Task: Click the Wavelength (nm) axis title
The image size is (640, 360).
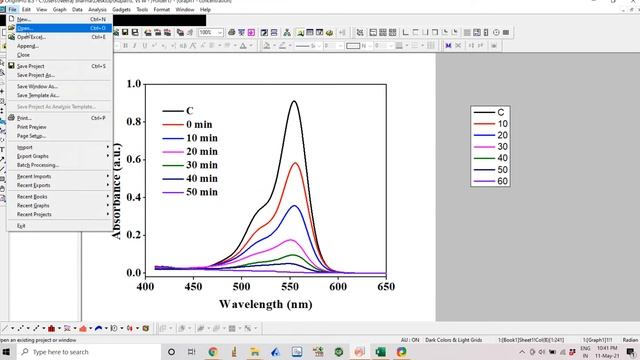Action: pos(265,304)
